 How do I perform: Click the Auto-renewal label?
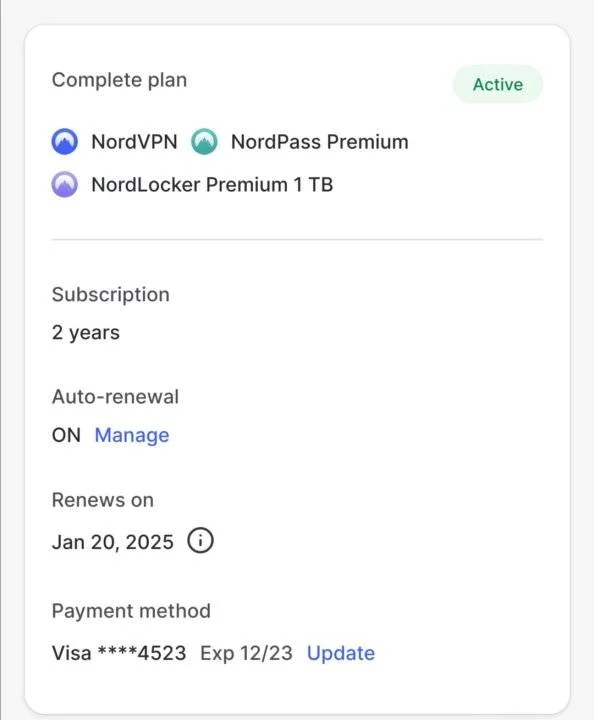115,397
